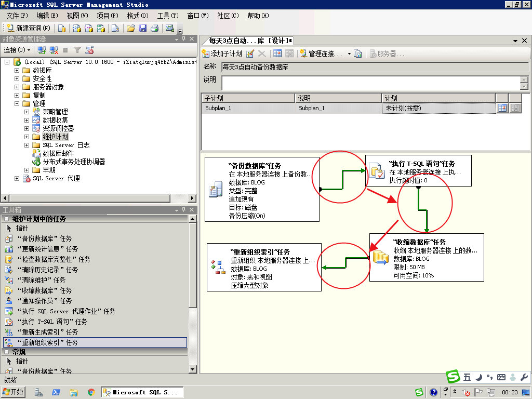Open the dropdown arrow next to 管理连接
This screenshot has height=399, width=532.
pos(349,54)
